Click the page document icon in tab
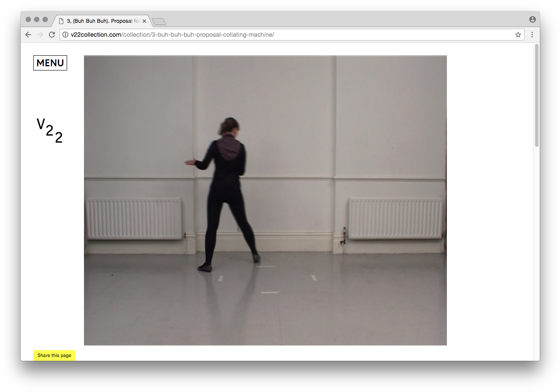This screenshot has height=392, width=560. 61,21
